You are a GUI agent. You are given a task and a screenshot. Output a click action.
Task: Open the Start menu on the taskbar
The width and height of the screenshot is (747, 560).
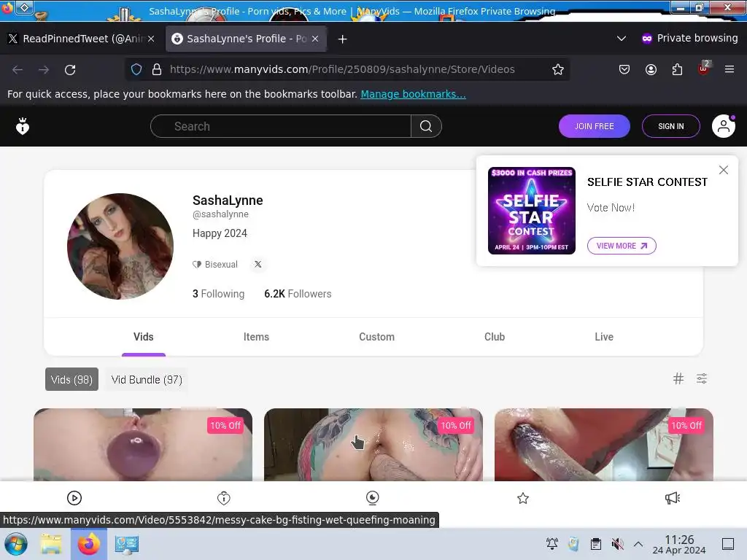[x=16, y=544]
